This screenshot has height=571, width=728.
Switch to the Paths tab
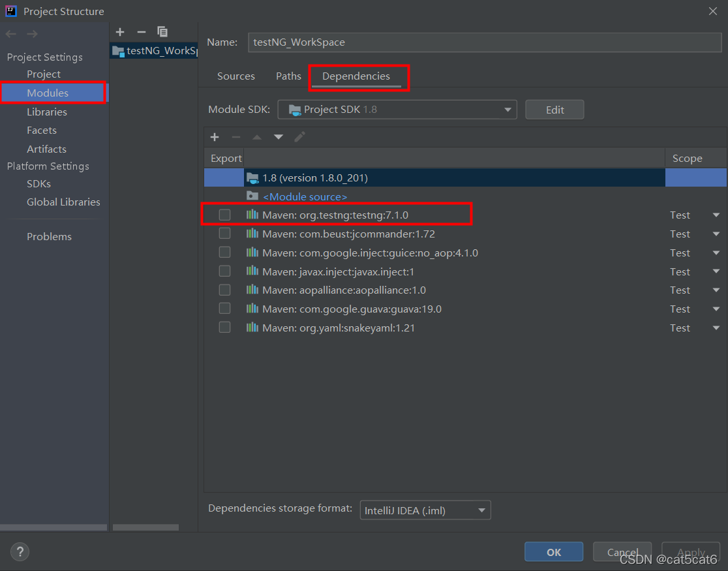pyautogui.click(x=288, y=76)
